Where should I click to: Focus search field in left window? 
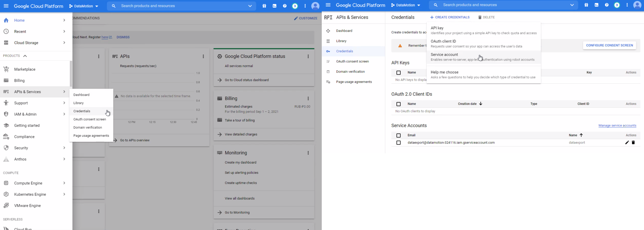(x=181, y=6)
